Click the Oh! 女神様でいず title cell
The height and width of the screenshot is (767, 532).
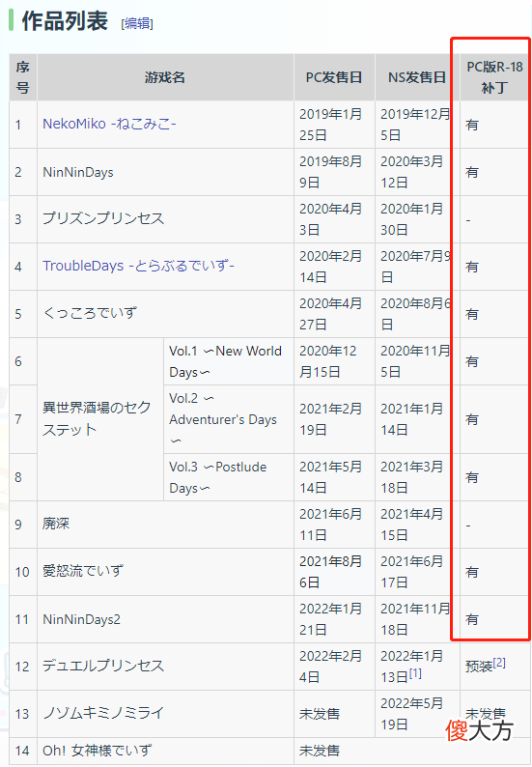[165, 751]
